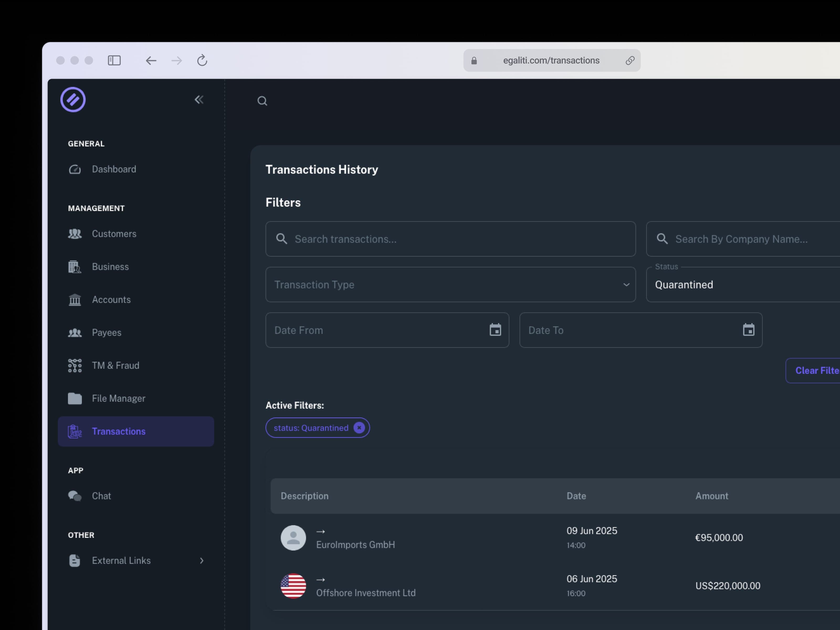Toggle the browser sidebar panel icon
840x630 pixels.
(x=114, y=60)
